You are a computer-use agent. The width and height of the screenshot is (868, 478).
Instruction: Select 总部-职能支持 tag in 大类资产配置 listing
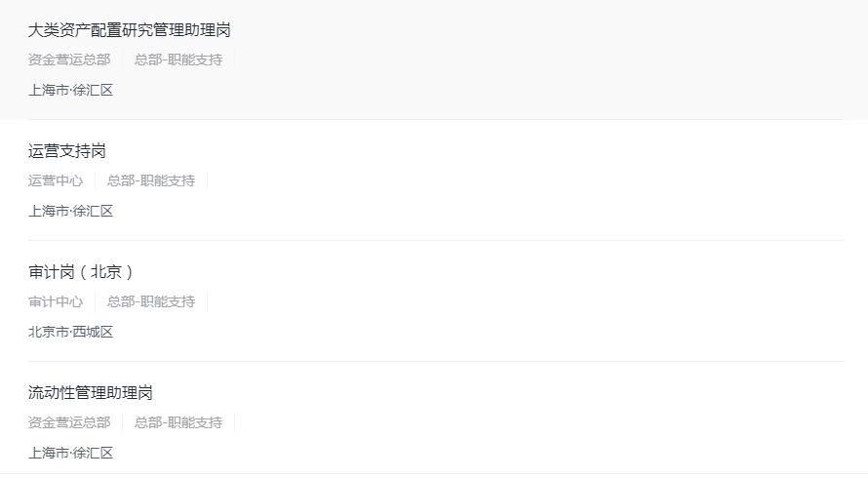click(178, 60)
